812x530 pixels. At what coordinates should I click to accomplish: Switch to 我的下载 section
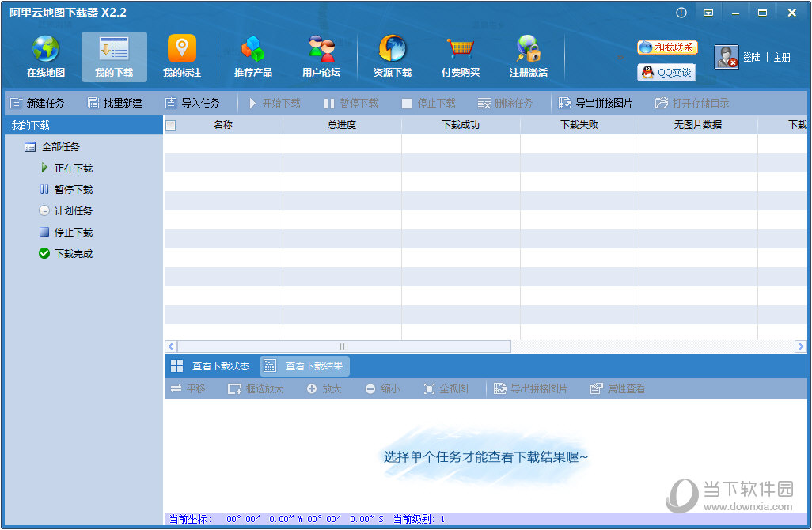(114, 56)
